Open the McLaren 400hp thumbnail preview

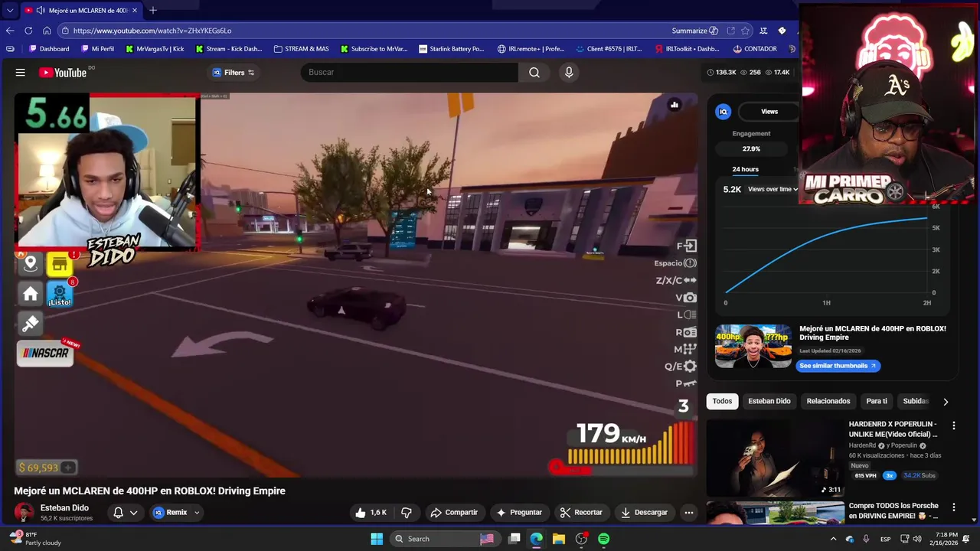coord(753,347)
